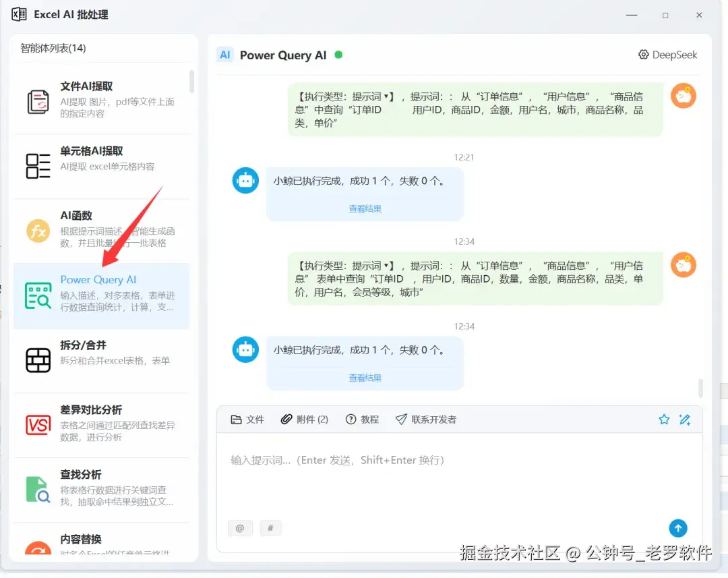728x578 pixels.
Task: Click the chat history scrollbar
Action: [700, 388]
